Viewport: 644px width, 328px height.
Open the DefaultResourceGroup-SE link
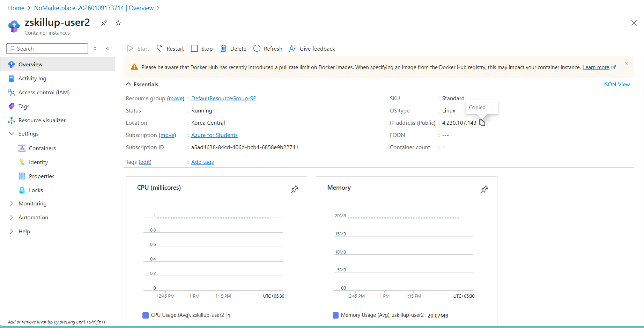223,99
